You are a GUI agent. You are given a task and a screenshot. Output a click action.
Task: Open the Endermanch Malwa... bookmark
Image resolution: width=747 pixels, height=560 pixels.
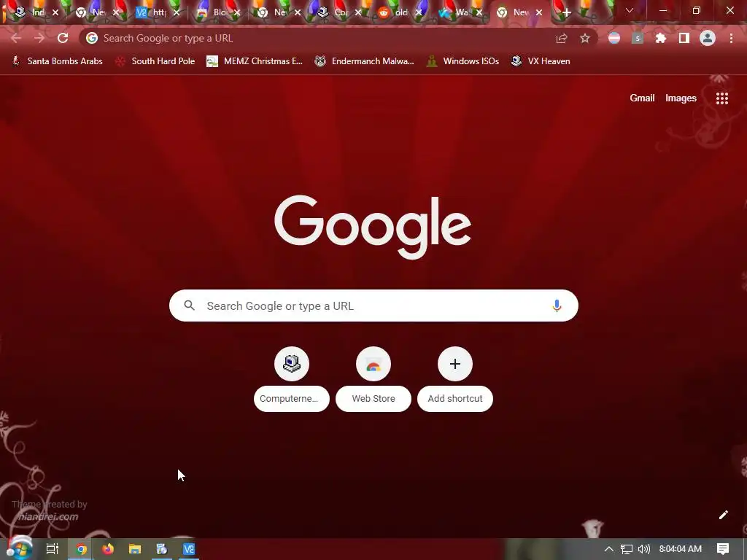[365, 61]
